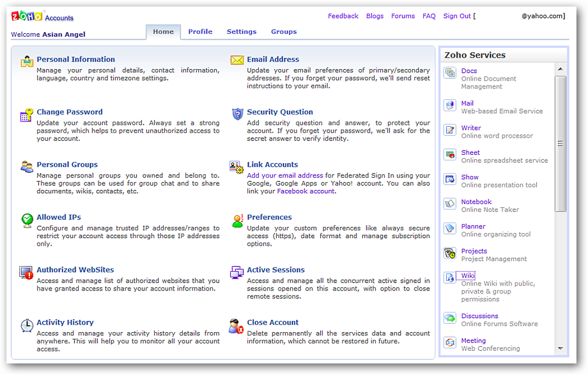Open the Blogs link
588x375 pixels.
coord(375,16)
